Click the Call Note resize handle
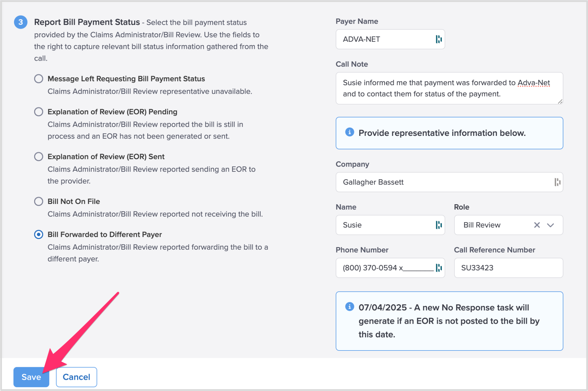This screenshot has height=391, width=588. pyautogui.click(x=560, y=101)
